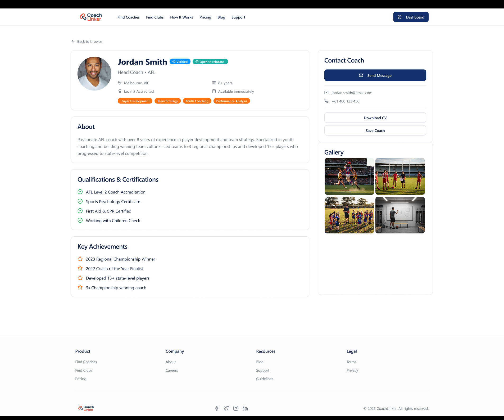
Task: Click the Performance Analysis skill tag
Action: pyautogui.click(x=231, y=101)
